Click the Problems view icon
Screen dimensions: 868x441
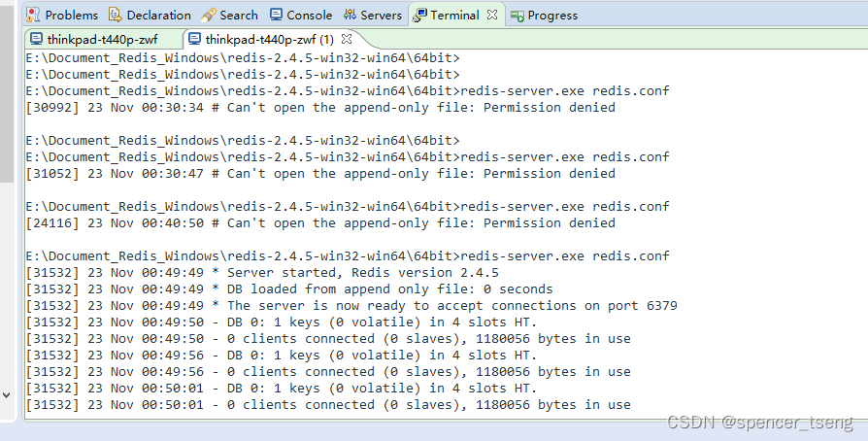(x=33, y=15)
